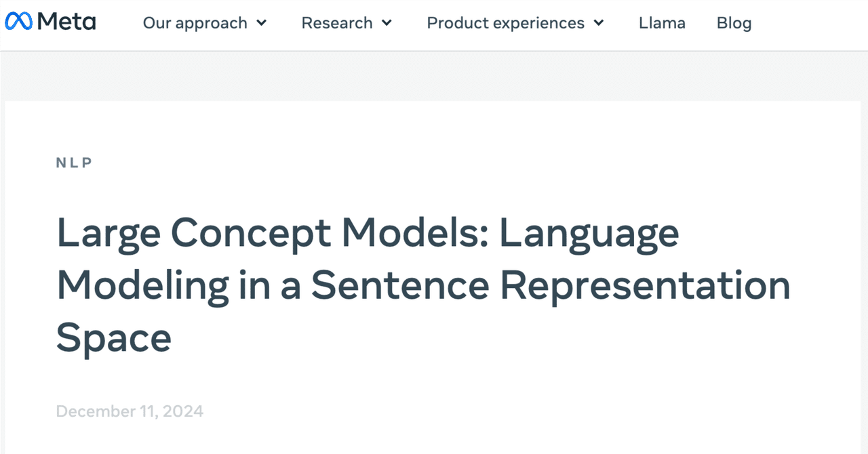Open the Research menu
Screen dimensions: 868x454
tap(337, 23)
